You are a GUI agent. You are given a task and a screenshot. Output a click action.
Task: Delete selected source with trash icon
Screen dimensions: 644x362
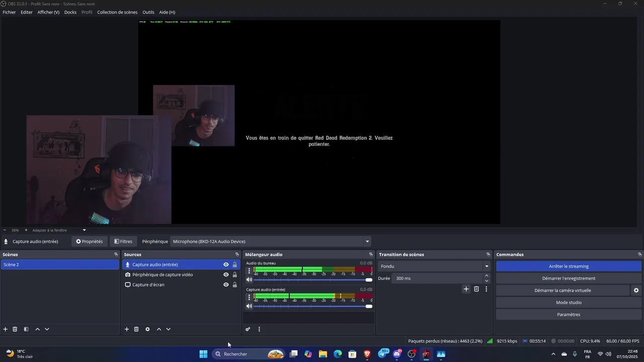[x=136, y=329]
